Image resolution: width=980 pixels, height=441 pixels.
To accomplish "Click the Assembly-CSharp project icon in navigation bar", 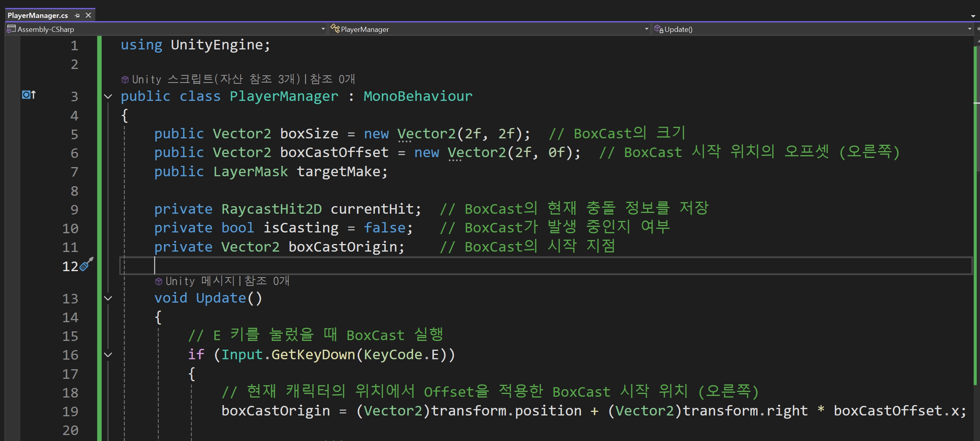I will (11, 29).
